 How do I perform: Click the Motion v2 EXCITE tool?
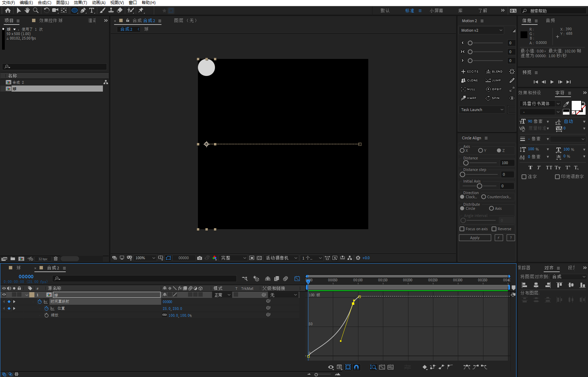[470, 72]
